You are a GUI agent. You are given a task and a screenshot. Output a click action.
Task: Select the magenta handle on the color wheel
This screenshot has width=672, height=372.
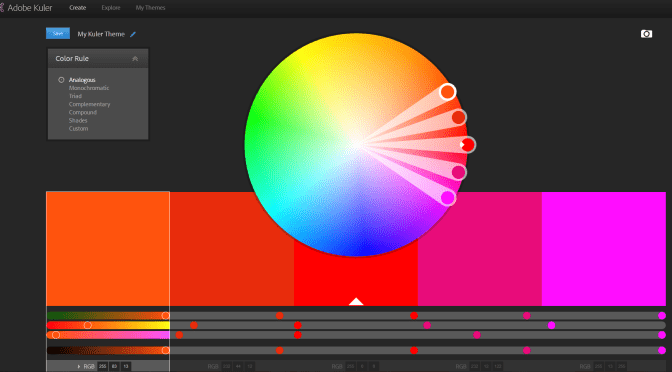(447, 198)
